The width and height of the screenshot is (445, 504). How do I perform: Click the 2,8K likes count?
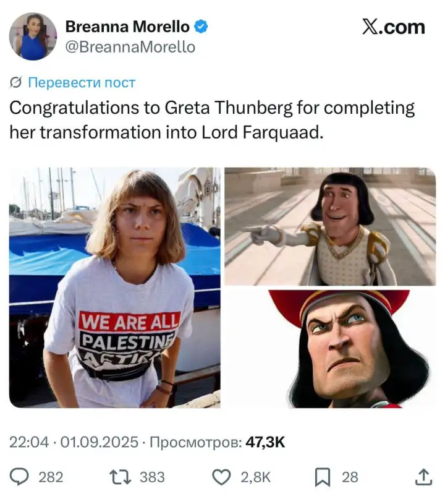(254, 477)
